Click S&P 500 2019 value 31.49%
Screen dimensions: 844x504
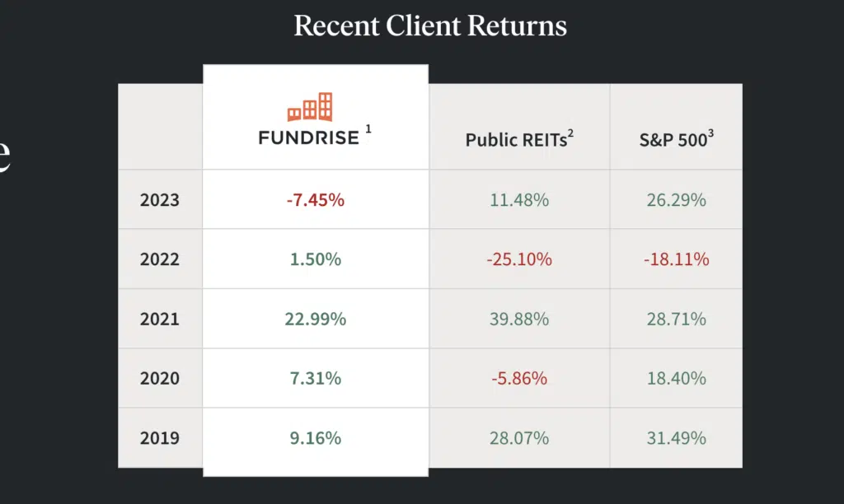tap(676, 438)
